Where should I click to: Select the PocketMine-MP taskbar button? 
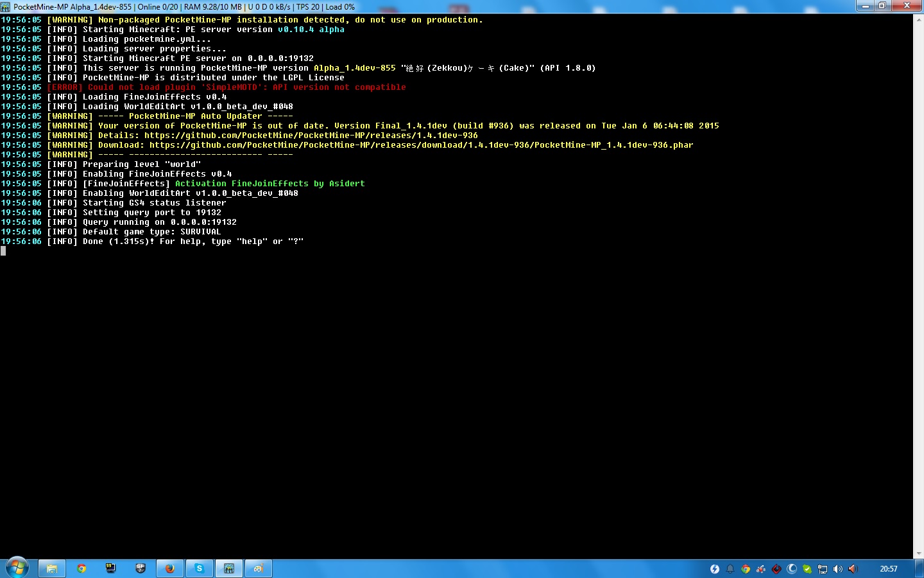coord(229,568)
